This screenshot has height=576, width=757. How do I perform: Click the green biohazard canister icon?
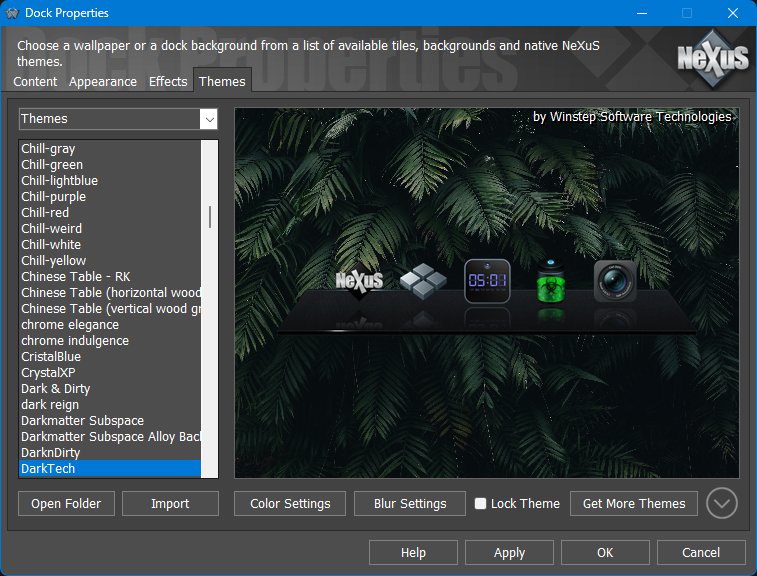(x=551, y=281)
